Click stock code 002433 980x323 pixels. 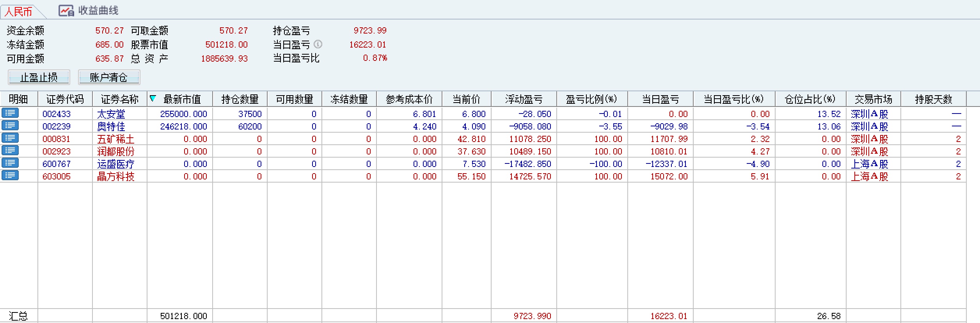point(57,114)
